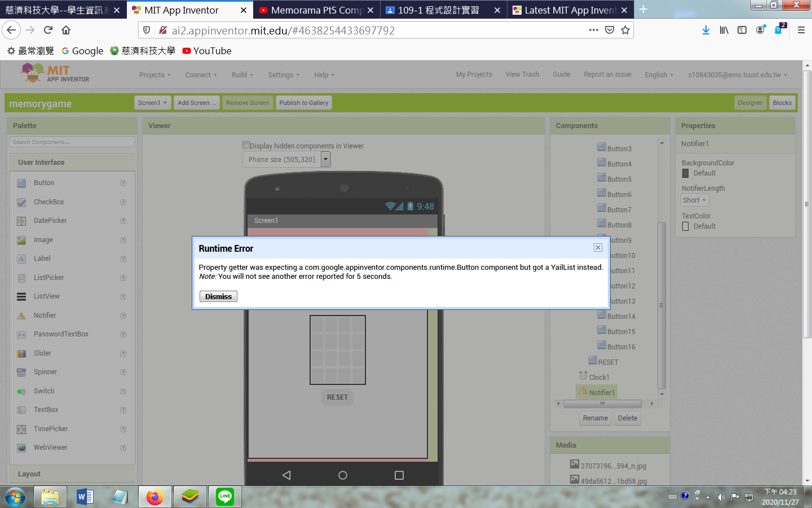Click the BackgroundColor Default color swatch
The image size is (812, 508).
tap(686, 173)
